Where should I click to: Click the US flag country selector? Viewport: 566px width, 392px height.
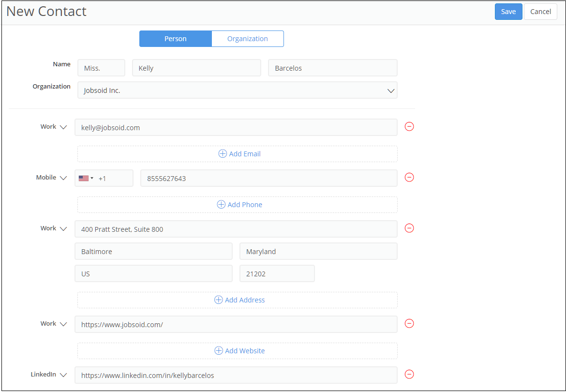tap(86, 178)
